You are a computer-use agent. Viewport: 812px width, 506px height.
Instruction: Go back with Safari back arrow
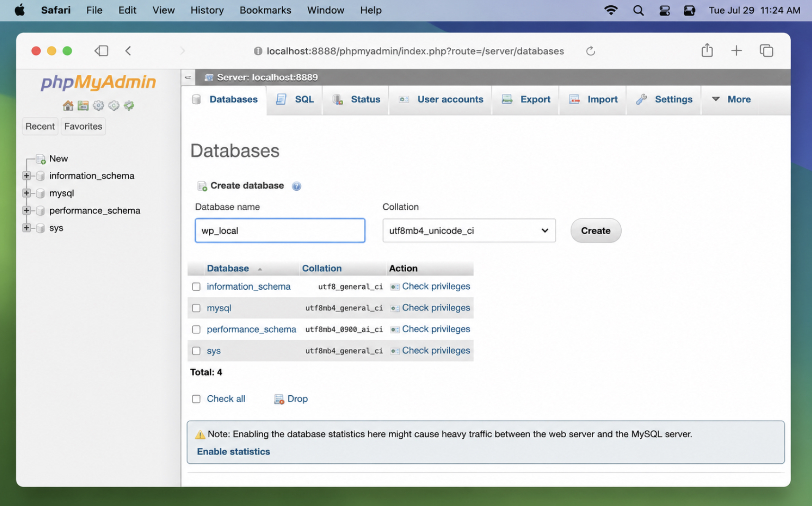[x=128, y=51]
